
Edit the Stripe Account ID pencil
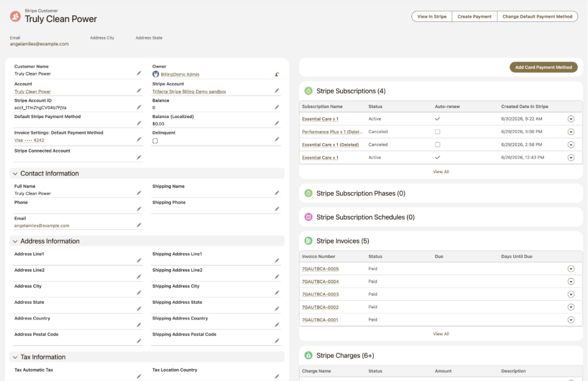click(x=139, y=107)
